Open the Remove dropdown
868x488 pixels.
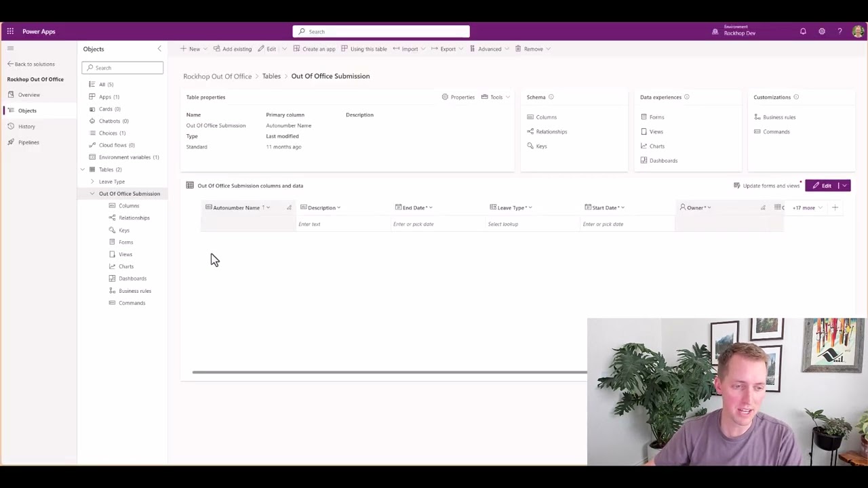click(x=532, y=49)
